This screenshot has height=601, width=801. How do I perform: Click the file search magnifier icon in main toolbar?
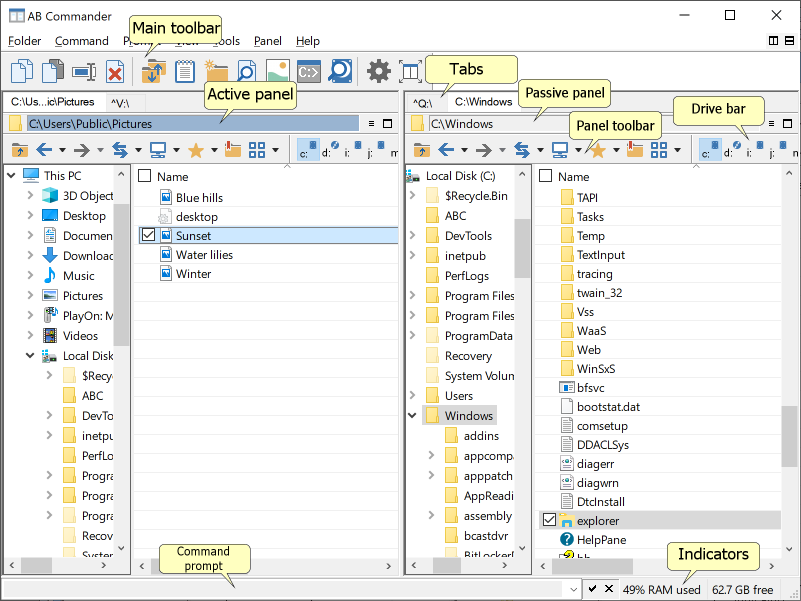tap(247, 71)
